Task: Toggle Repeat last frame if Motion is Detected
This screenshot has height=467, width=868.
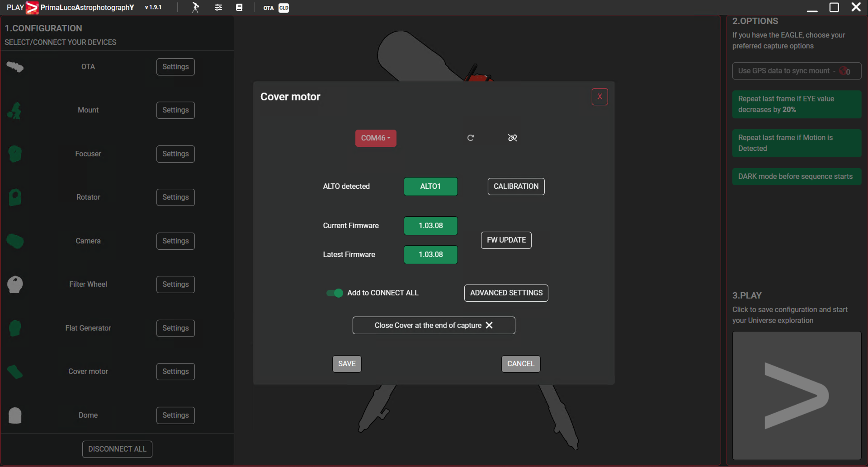Action: point(797,143)
